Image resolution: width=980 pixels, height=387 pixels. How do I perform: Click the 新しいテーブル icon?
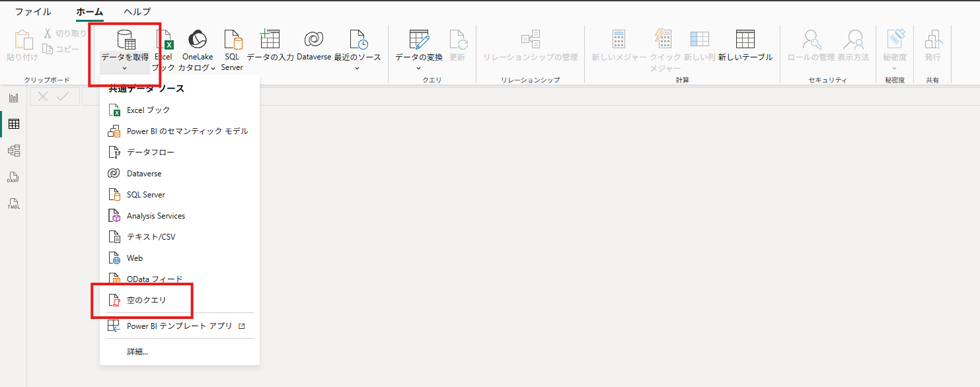coord(745,40)
